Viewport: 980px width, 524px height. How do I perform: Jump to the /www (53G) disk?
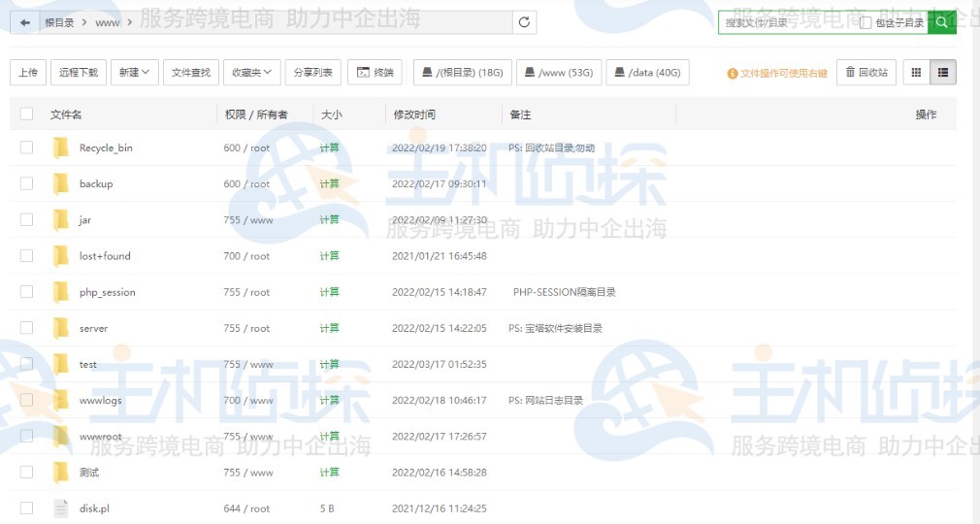tap(559, 72)
